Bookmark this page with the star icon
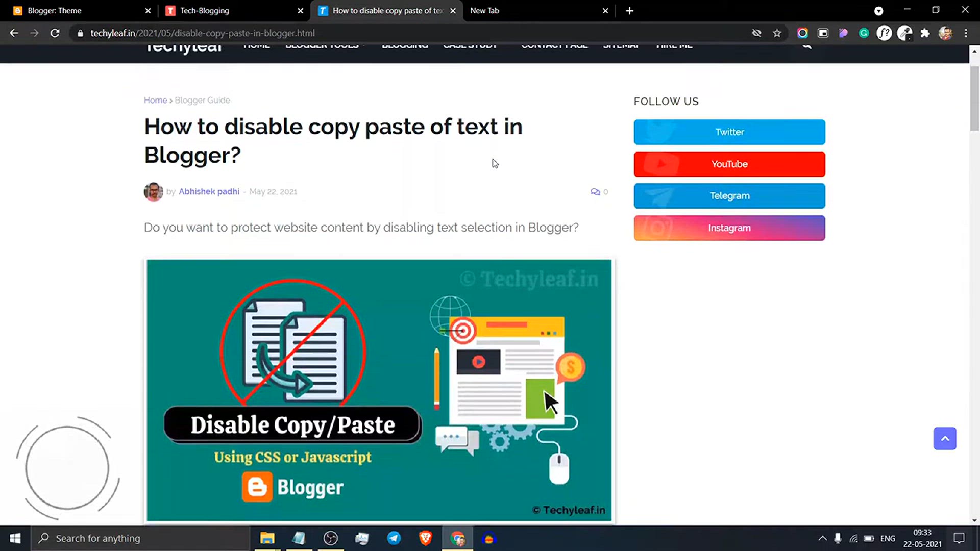This screenshot has height=551, width=980. coord(777,33)
